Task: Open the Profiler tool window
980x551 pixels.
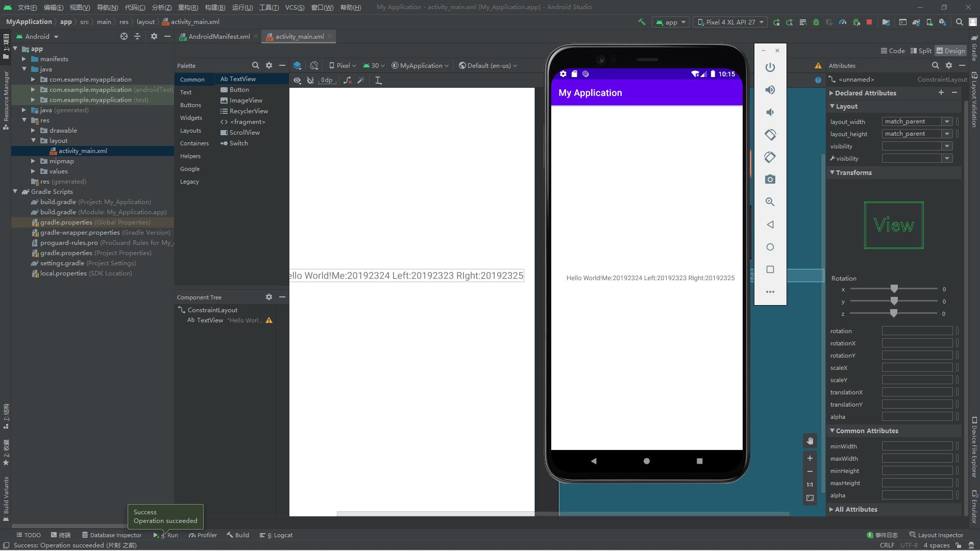Action: click(203, 535)
